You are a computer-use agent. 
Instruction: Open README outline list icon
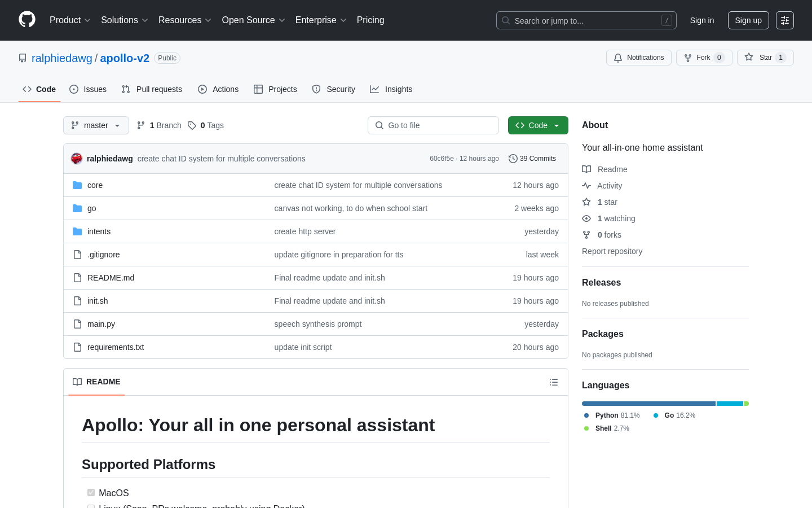point(554,382)
